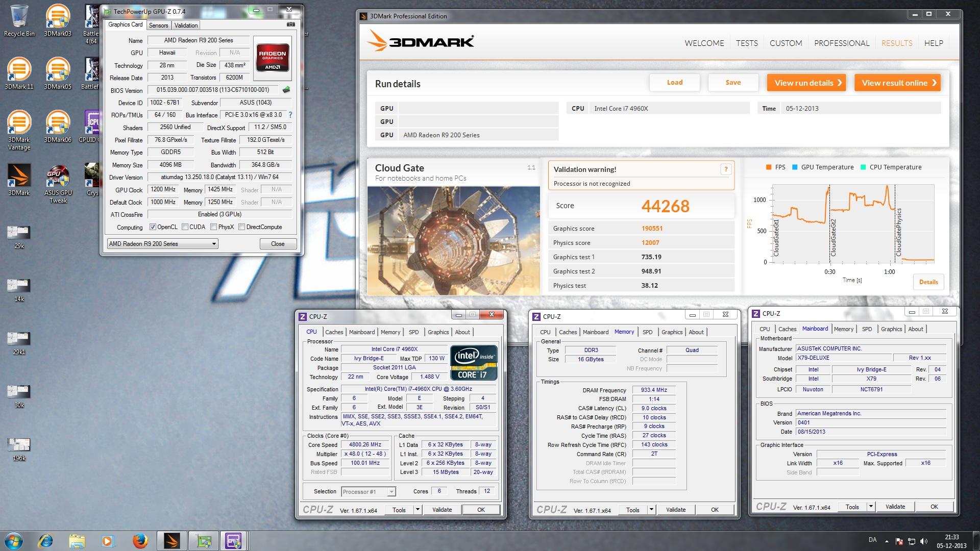Click the volume speaker icon in the tray
The width and height of the screenshot is (980, 551).
coord(924,541)
